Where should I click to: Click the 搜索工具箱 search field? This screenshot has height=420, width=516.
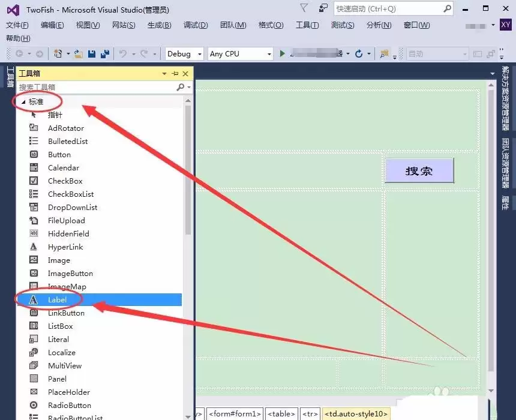(x=90, y=86)
